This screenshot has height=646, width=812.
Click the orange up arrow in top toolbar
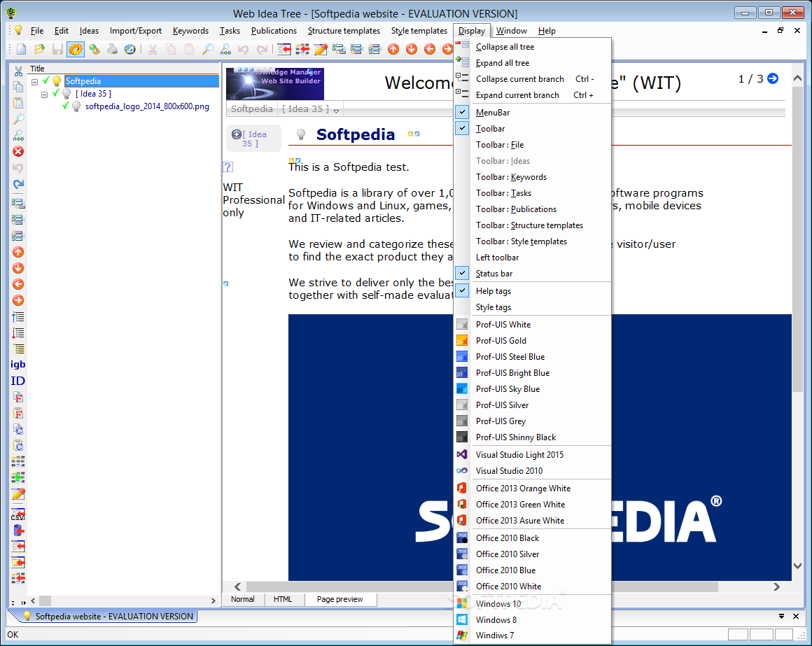tap(393, 49)
